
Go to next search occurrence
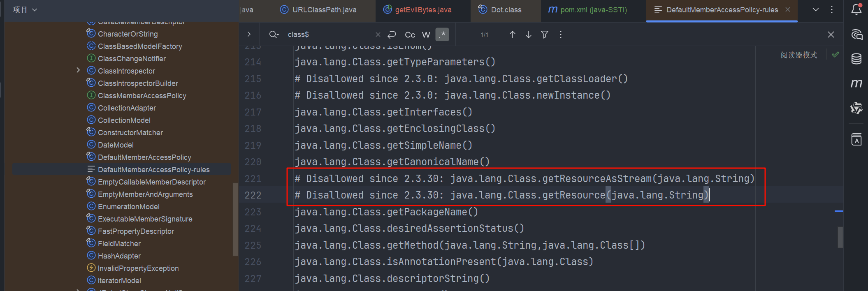[x=529, y=35]
